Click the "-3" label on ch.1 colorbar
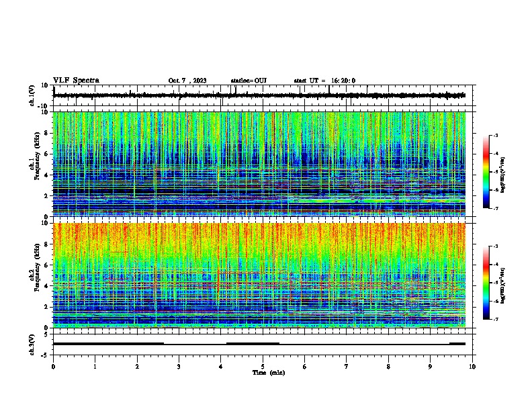Screen dimensions: 532x411 point(496,135)
